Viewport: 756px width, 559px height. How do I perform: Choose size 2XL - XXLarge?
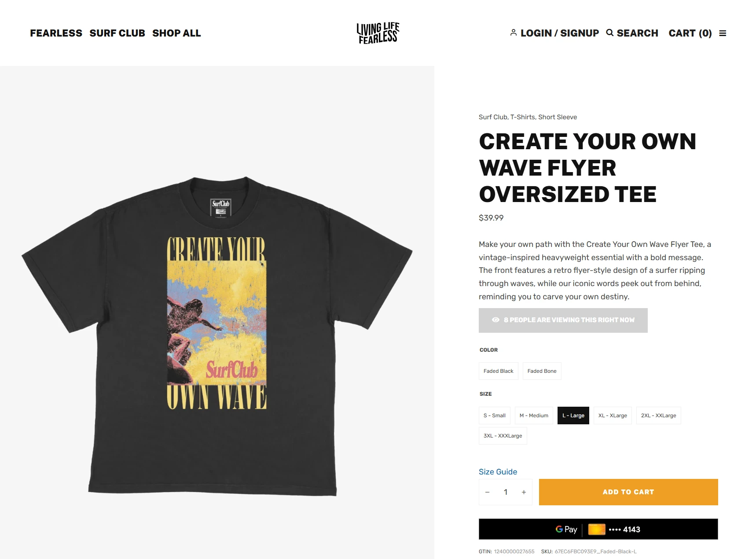(x=659, y=416)
